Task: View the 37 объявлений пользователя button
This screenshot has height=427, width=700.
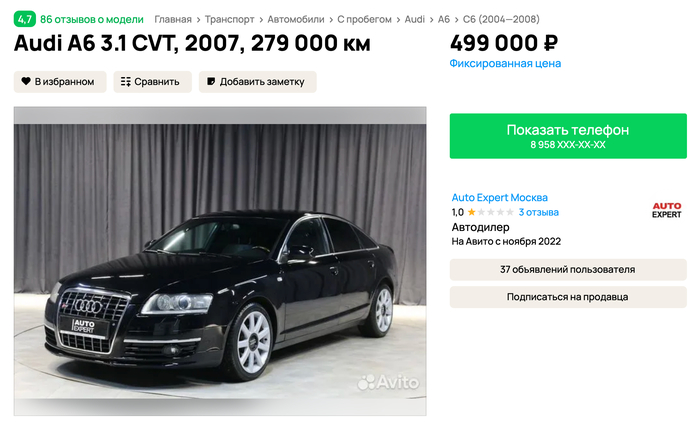Action: click(x=568, y=269)
